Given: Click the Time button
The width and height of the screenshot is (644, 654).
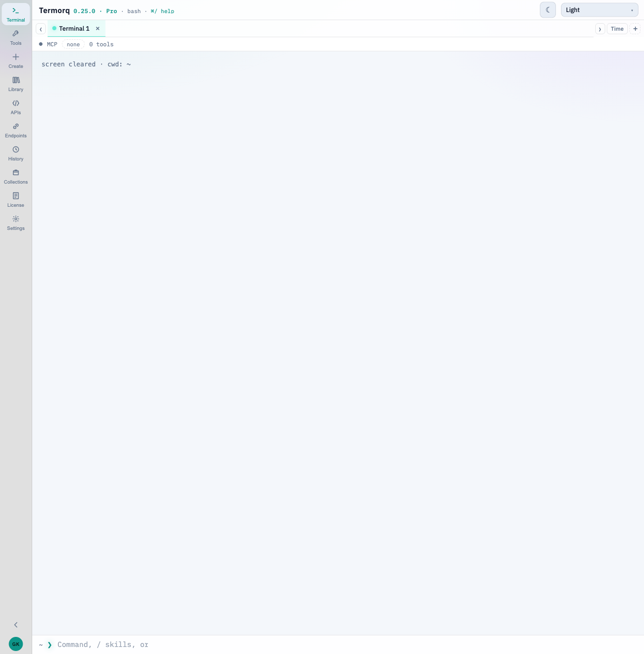Looking at the screenshot, I should point(617,29).
